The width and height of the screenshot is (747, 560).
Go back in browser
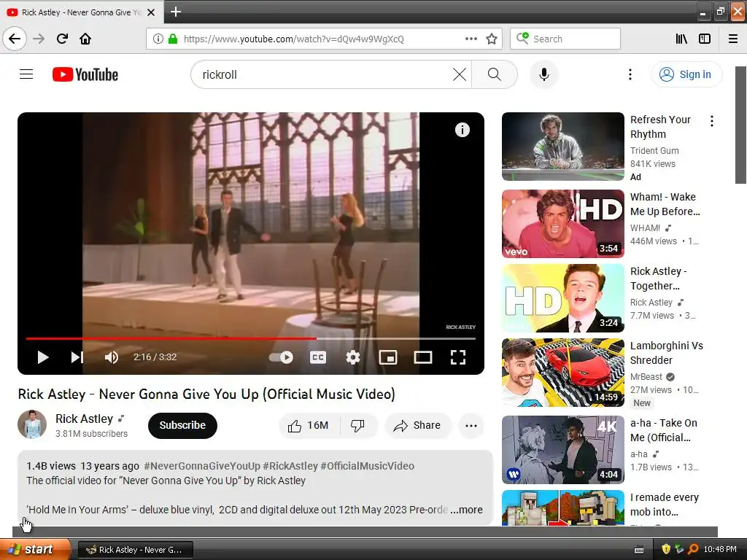[15, 39]
